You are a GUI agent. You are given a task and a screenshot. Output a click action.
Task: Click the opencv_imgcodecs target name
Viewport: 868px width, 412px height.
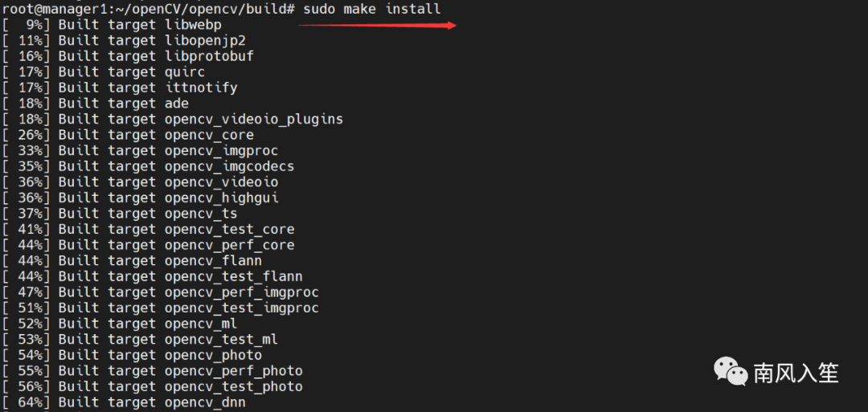(230, 166)
